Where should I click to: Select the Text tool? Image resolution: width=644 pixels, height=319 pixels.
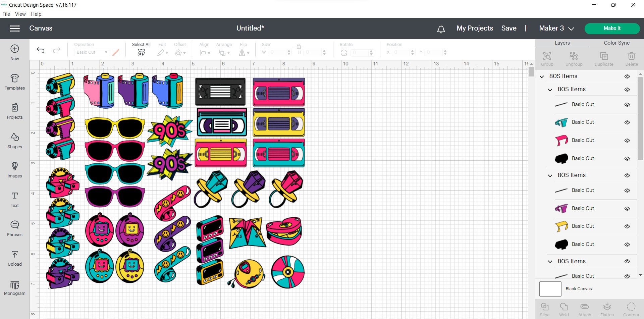[x=14, y=200]
